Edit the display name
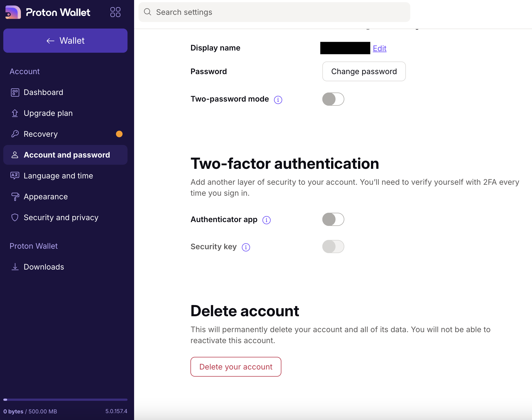Screen dimensions: 532x420 pos(379,48)
